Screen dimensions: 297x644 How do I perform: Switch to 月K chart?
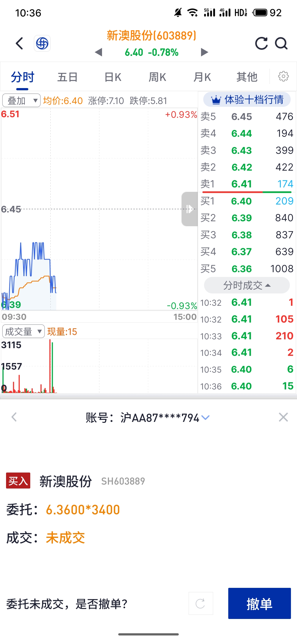[x=202, y=77]
